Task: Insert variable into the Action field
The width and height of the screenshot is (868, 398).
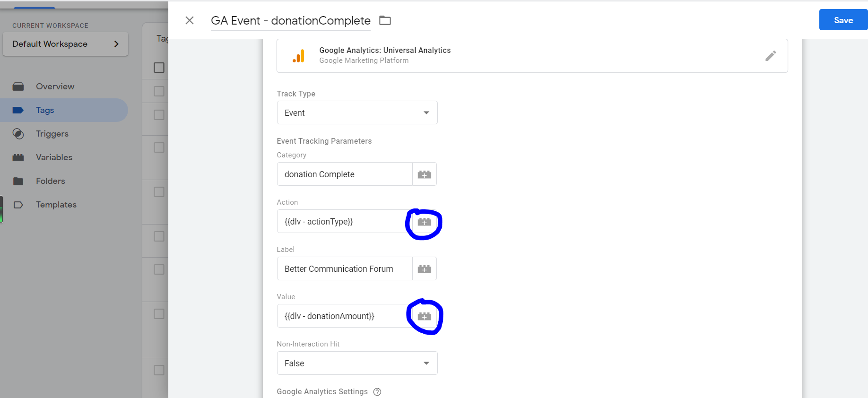Action: pyautogui.click(x=425, y=222)
